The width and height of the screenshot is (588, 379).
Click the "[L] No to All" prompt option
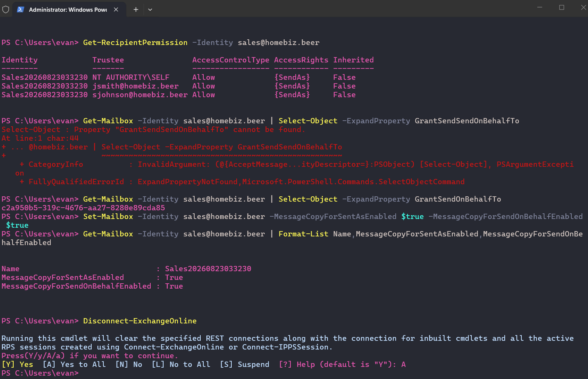click(x=181, y=365)
